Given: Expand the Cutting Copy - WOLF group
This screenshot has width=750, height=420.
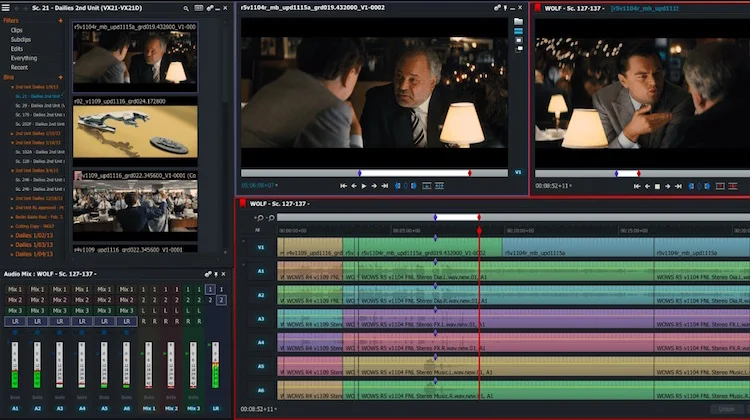Looking at the screenshot, I should point(12,226).
